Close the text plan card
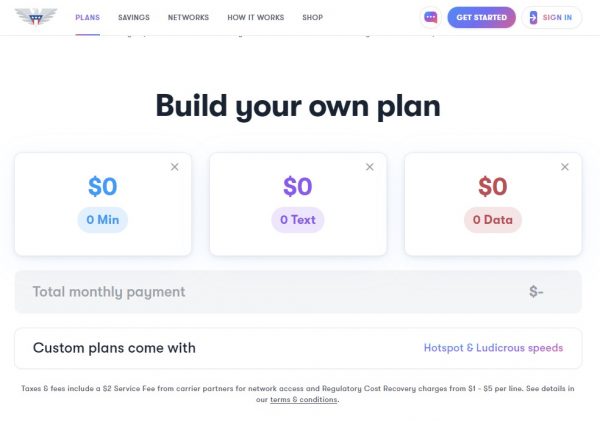 (x=369, y=167)
